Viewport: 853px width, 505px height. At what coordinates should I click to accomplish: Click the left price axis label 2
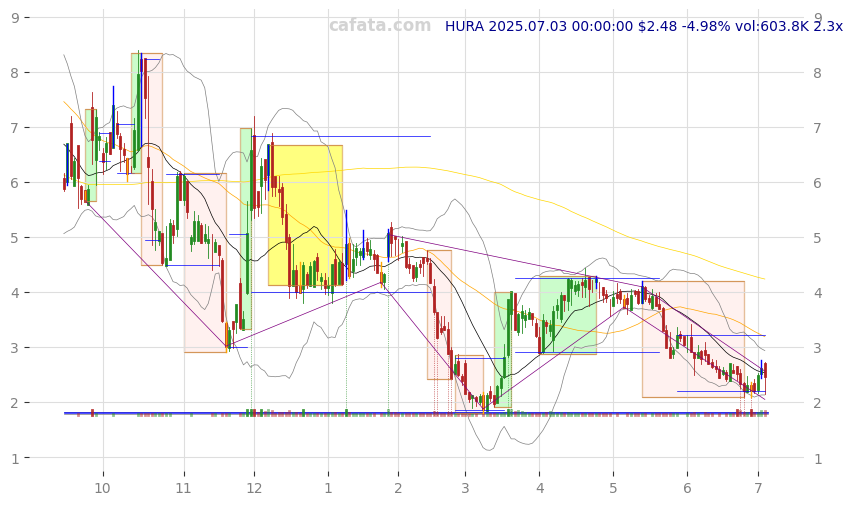click(15, 403)
